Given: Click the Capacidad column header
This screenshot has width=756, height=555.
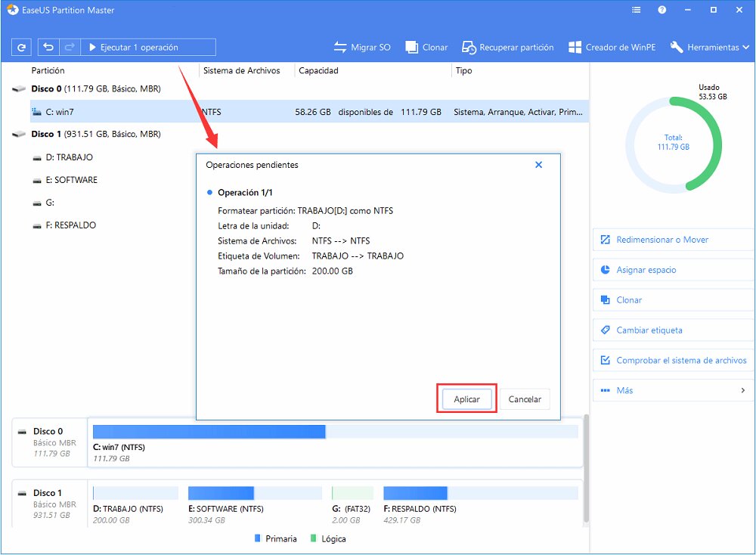Looking at the screenshot, I should 318,70.
